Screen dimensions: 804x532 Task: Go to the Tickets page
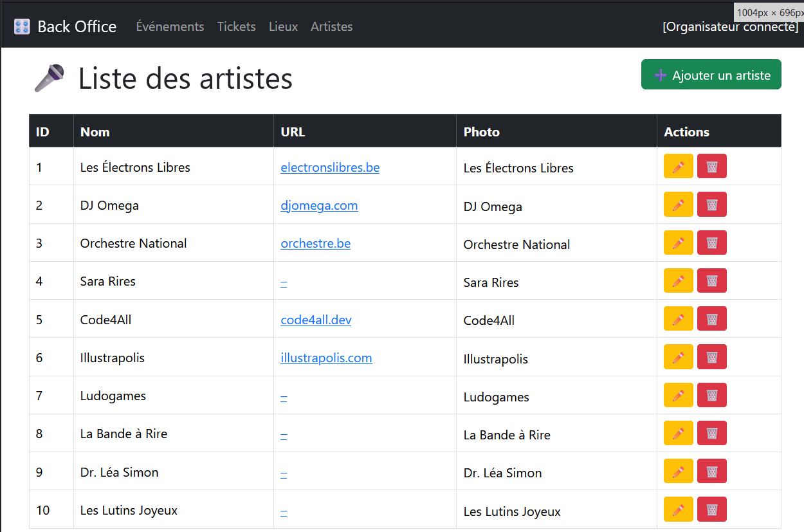pyautogui.click(x=236, y=26)
